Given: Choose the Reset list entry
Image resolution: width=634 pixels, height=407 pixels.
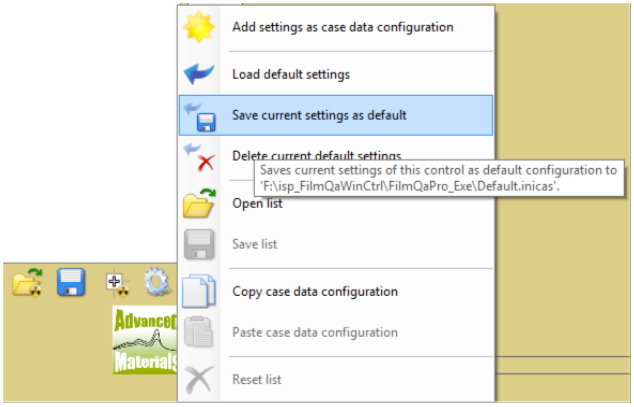Looking at the screenshot, I should tap(257, 380).
